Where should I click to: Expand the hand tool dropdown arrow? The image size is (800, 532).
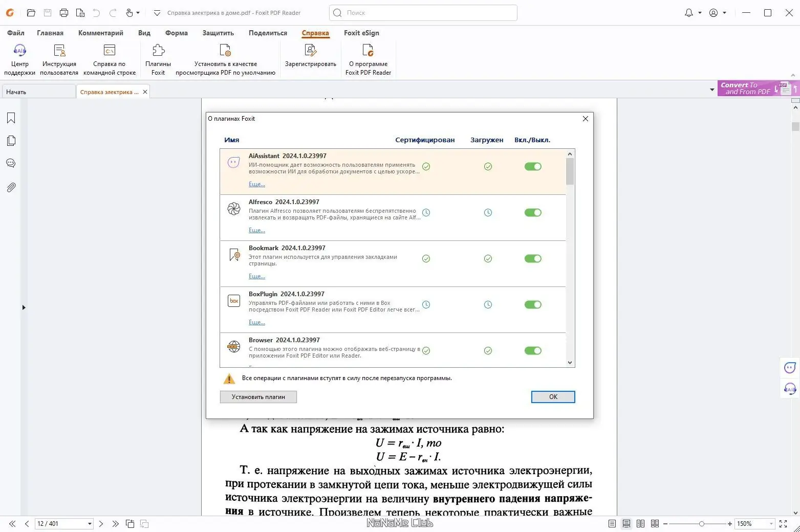[138, 13]
